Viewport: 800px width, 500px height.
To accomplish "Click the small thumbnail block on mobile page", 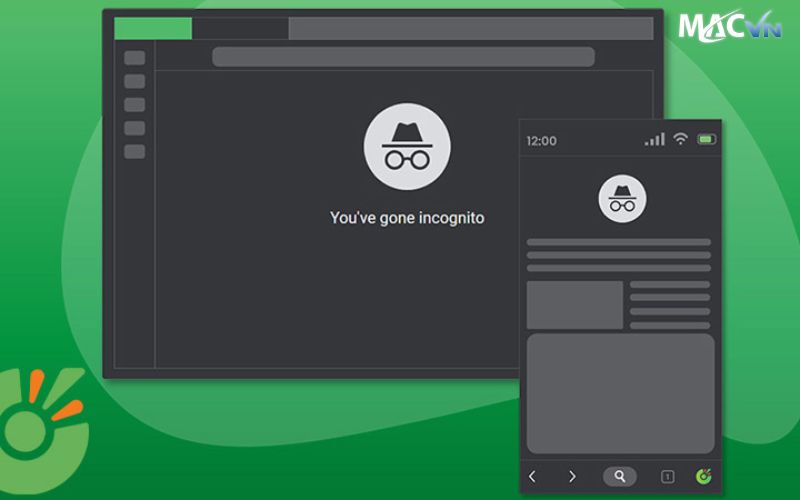I will (x=574, y=305).
